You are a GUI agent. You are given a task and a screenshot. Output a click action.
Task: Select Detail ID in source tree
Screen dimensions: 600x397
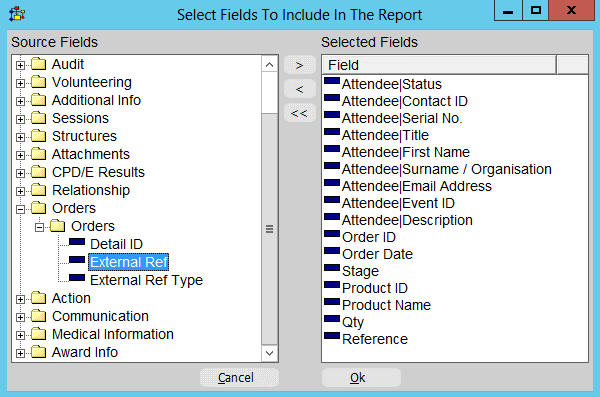click(116, 244)
